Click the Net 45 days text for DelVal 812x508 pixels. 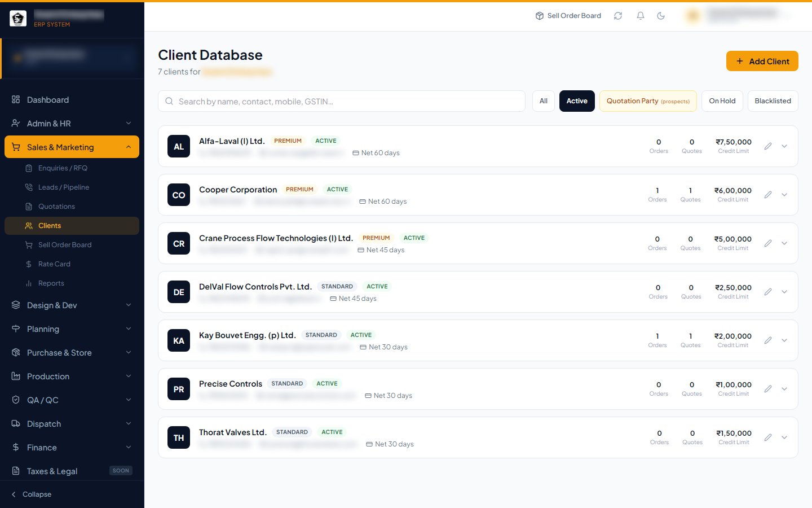tap(358, 299)
